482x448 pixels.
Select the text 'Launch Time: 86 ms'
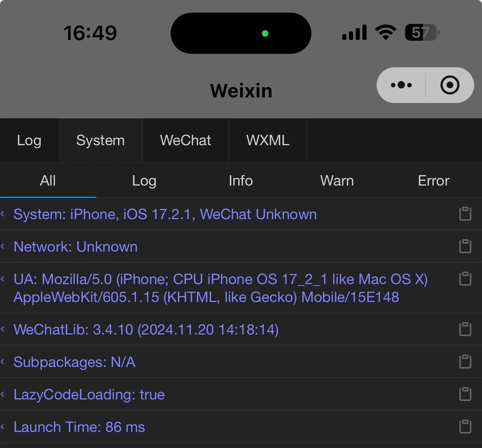coord(79,427)
